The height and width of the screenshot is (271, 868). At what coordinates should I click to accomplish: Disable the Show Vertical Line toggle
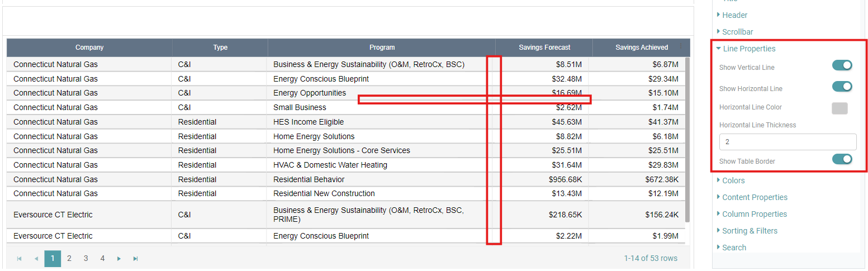pos(842,65)
